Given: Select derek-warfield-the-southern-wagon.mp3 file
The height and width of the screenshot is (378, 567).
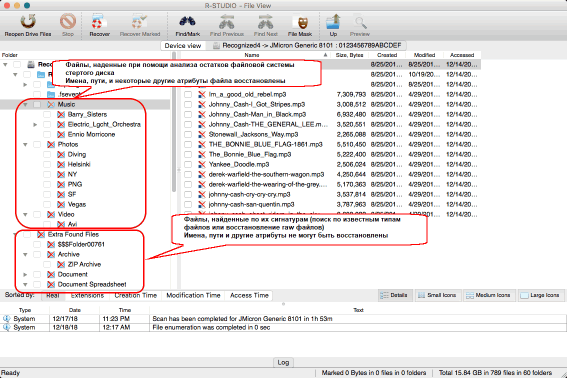Looking at the screenshot, I should pyautogui.click(x=266, y=174).
